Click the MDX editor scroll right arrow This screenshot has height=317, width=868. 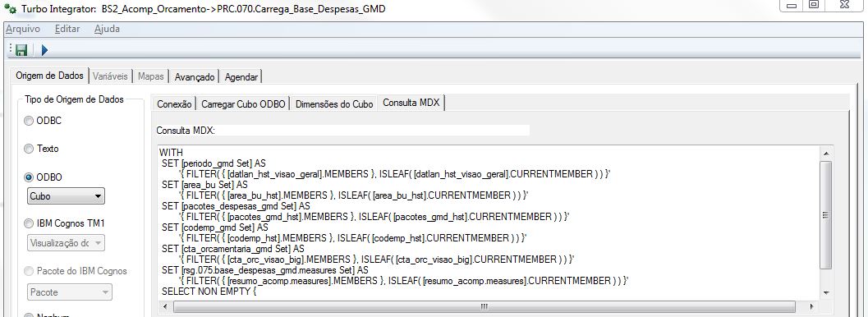pos(812,306)
